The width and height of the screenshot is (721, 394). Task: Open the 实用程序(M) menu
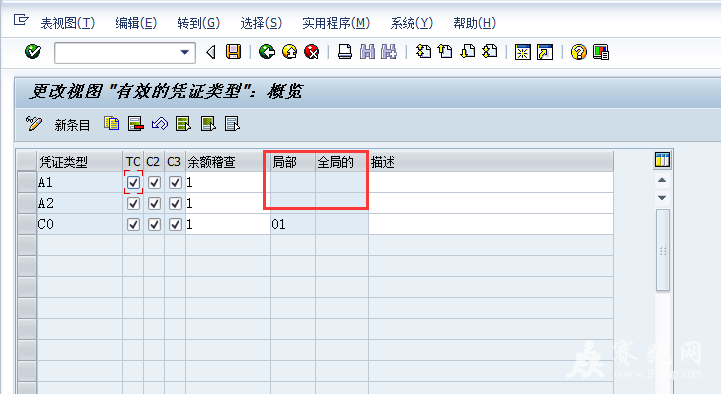click(x=336, y=23)
